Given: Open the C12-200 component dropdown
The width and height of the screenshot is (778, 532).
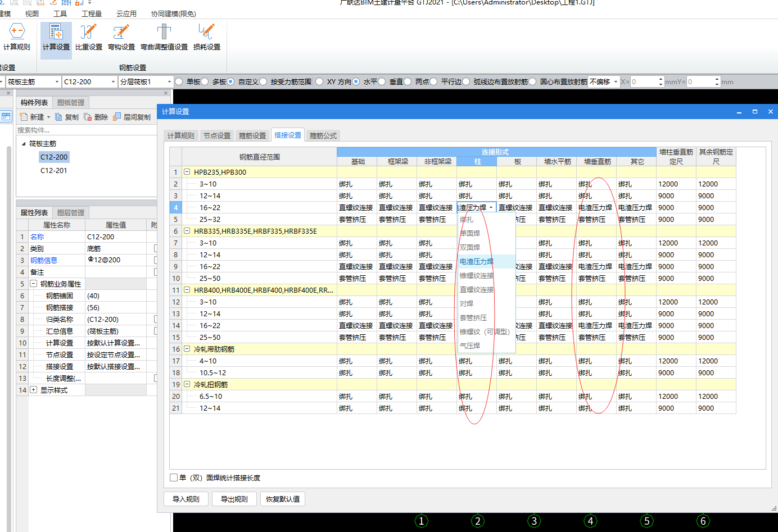Looking at the screenshot, I should pyautogui.click(x=113, y=82).
